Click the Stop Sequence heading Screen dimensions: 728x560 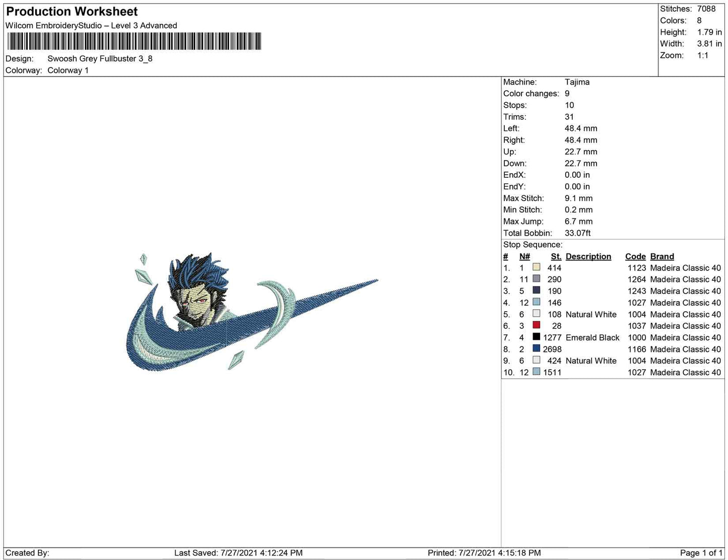[x=533, y=245]
